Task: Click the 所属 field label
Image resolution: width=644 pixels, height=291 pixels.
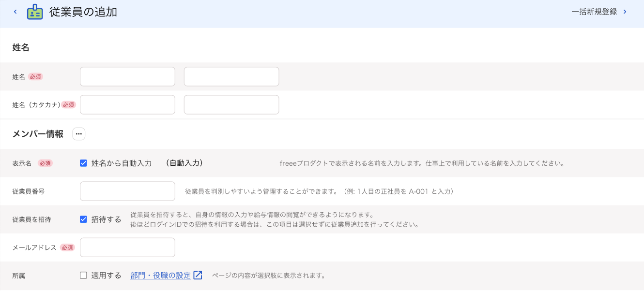Action: (18, 276)
